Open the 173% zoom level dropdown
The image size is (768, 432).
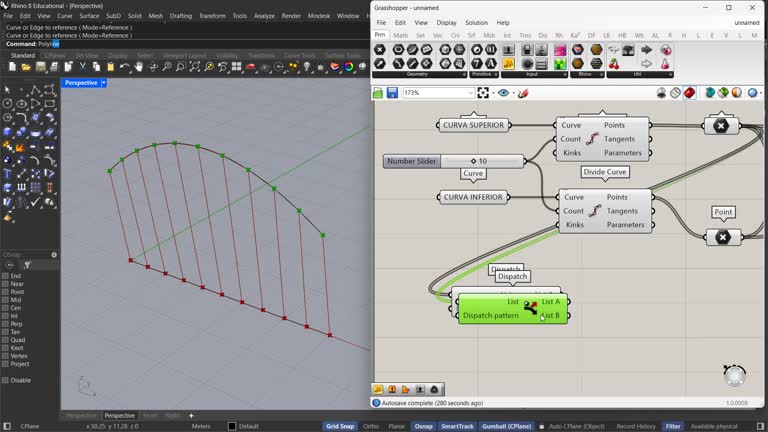pos(470,93)
